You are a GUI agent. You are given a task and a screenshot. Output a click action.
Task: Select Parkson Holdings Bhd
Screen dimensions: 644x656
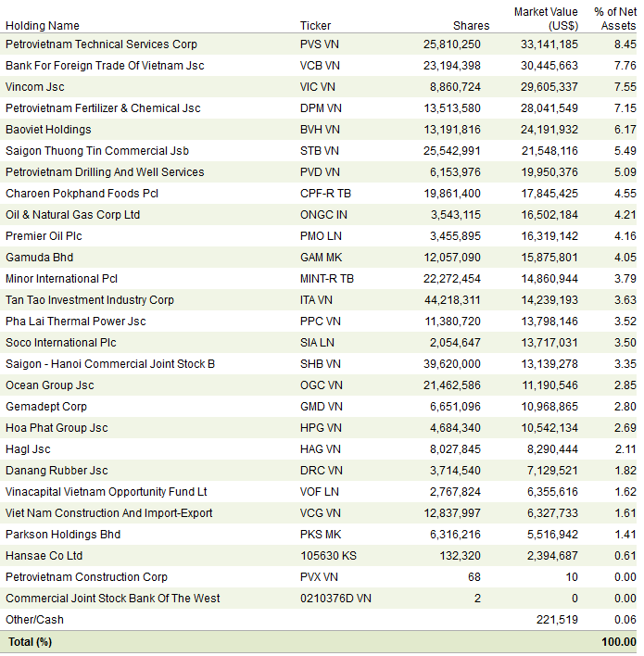coord(63,536)
